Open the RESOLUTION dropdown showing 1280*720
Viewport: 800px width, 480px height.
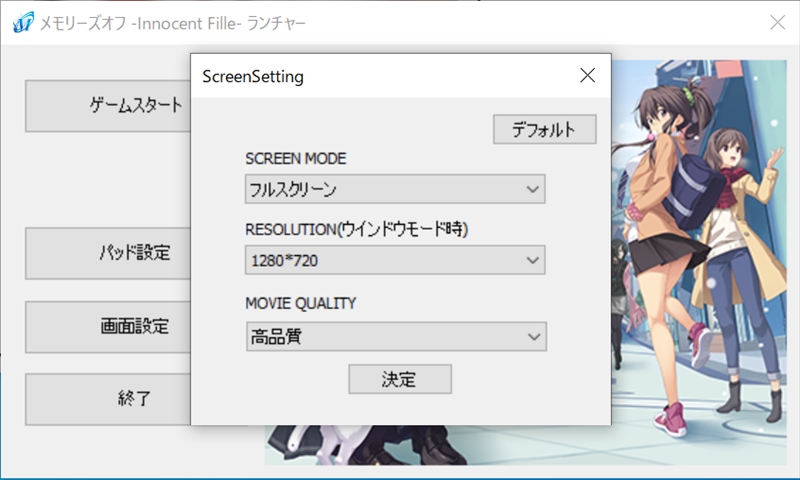click(x=395, y=260)
